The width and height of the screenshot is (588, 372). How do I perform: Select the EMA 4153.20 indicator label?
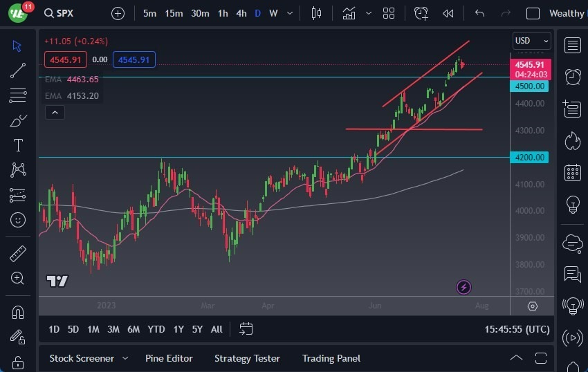[71, 96]
